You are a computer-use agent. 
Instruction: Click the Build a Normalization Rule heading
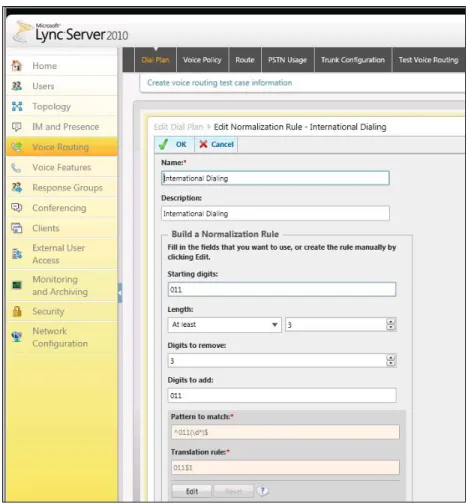(225, 234)
